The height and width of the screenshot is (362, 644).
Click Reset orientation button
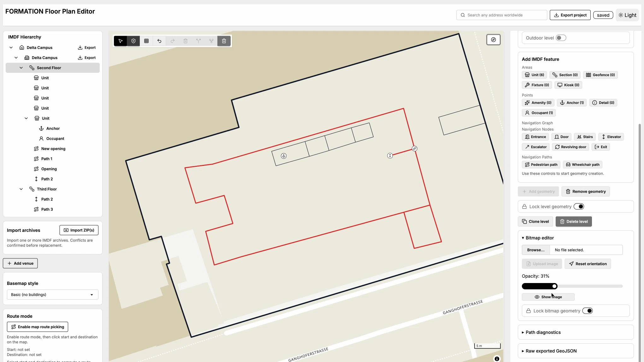pos(588,264)
